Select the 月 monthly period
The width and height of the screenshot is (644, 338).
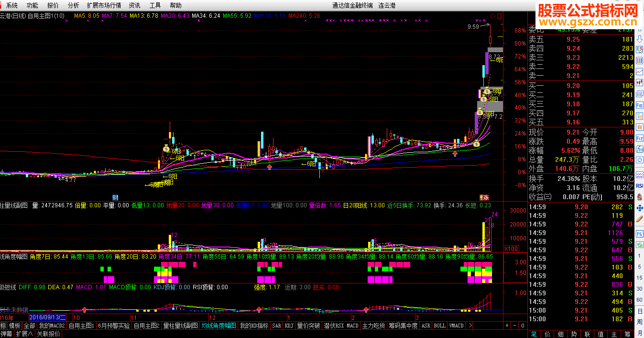pyautogui.click(x=640, y=333)
